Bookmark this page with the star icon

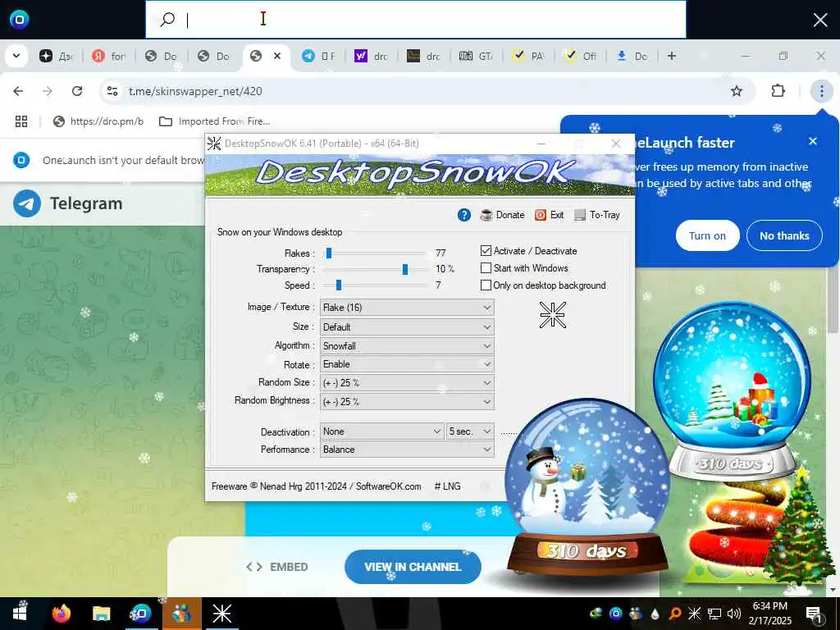pos(737,91)
